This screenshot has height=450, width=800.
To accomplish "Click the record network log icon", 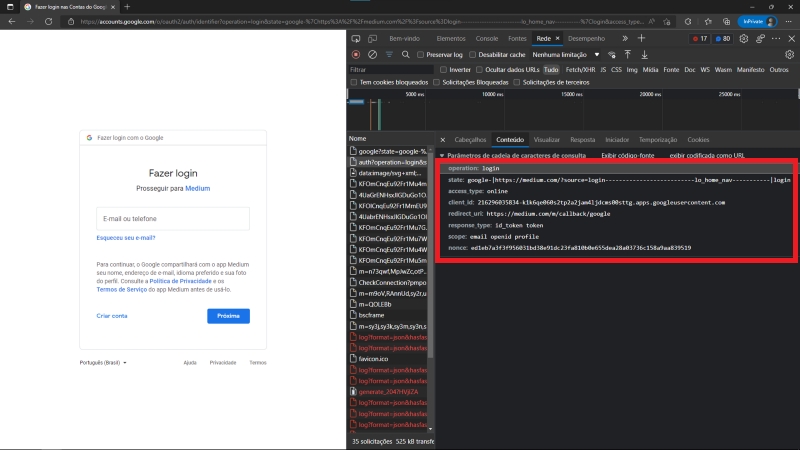I will click(x=356, y=54).
